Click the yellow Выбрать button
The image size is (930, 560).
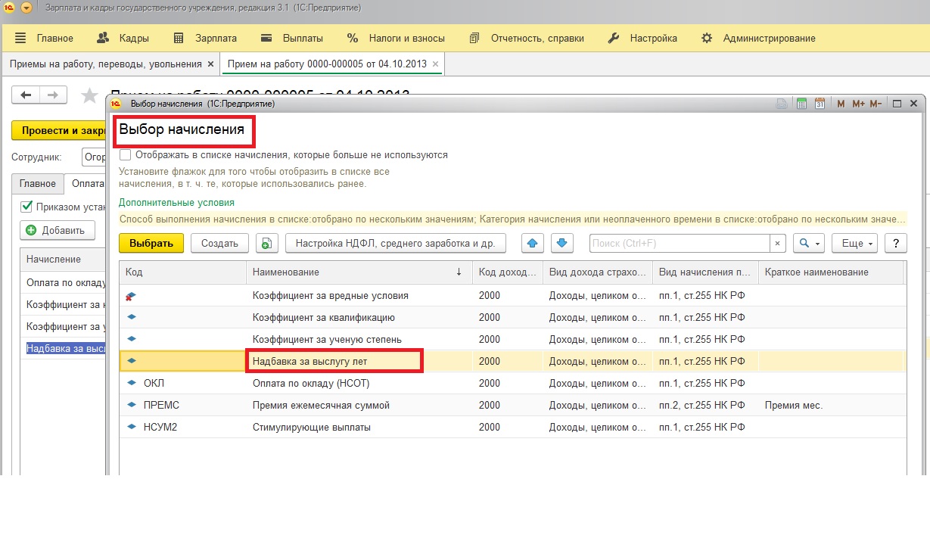click(151, 243)
